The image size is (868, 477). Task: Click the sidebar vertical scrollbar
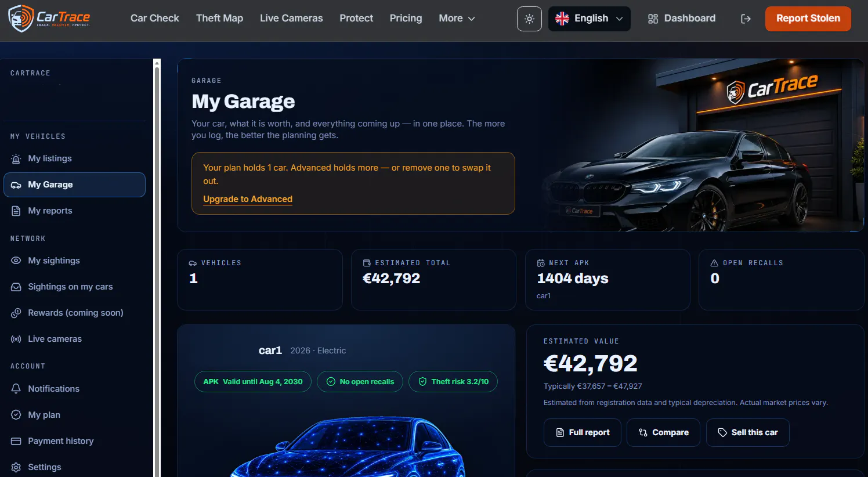click(157, 268)
